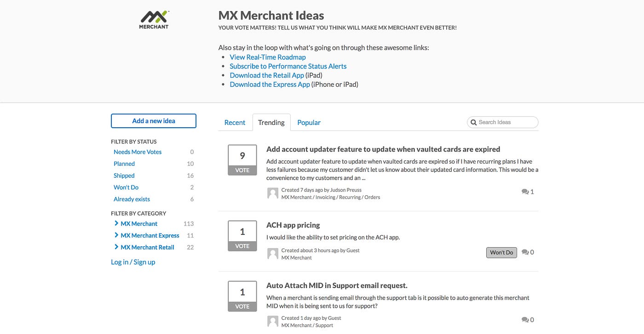Click the Planned count 10
Image resolution: width=644 pixels, height=334 pixels.
tap(190, 164)
